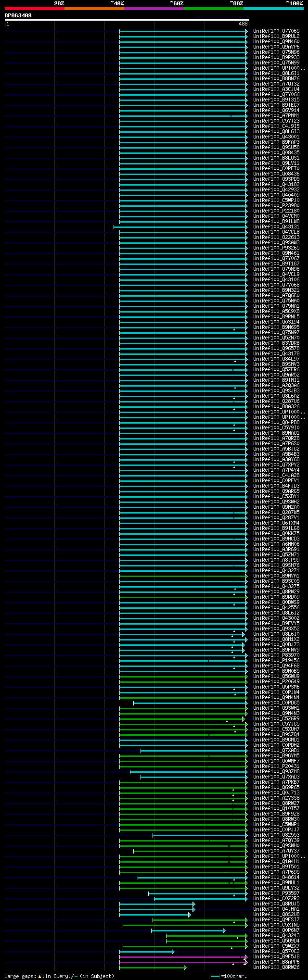The height and width of the screenshot is (980, 308).
Task: Open hit UniRef100_Q9M460
Action: (x=276, y=41)
